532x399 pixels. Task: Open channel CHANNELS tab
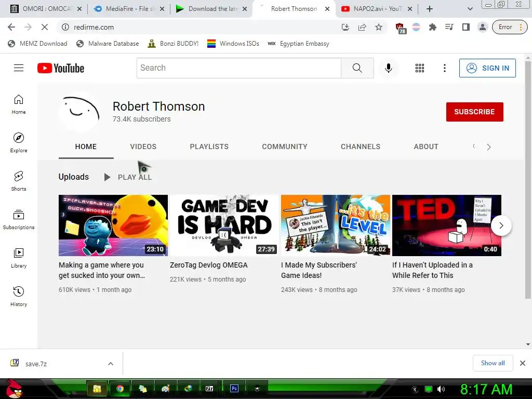(361, 147)
